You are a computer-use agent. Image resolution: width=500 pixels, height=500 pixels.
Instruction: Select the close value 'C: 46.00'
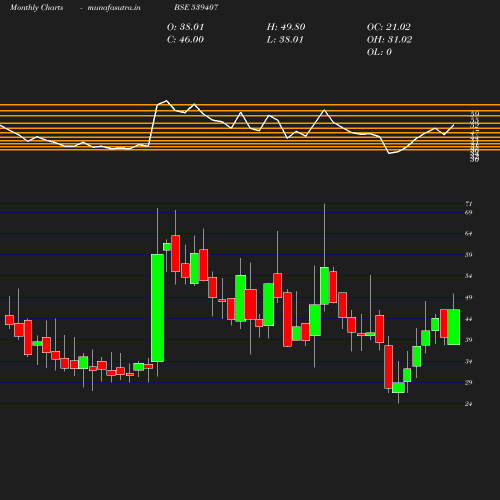[x=185, y=40]
